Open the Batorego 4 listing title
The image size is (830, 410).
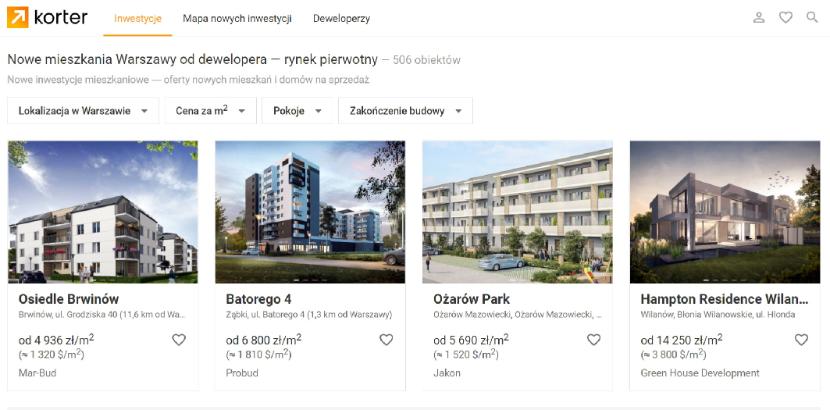pyautogui.click(x=258, y=299)
